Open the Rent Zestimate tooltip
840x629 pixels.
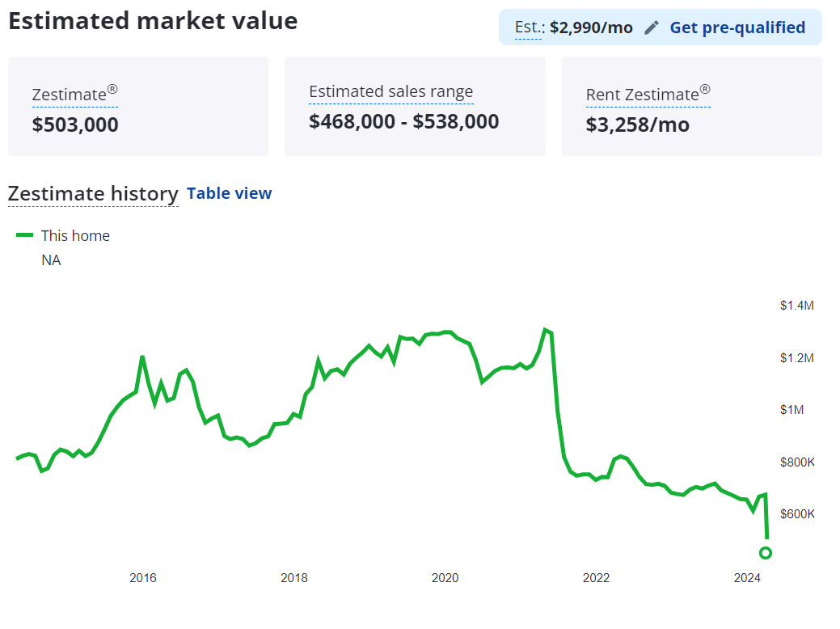pos(648,94)
